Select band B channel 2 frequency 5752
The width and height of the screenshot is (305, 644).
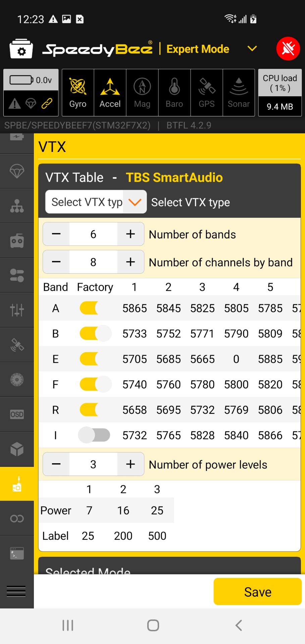point(168,334)
